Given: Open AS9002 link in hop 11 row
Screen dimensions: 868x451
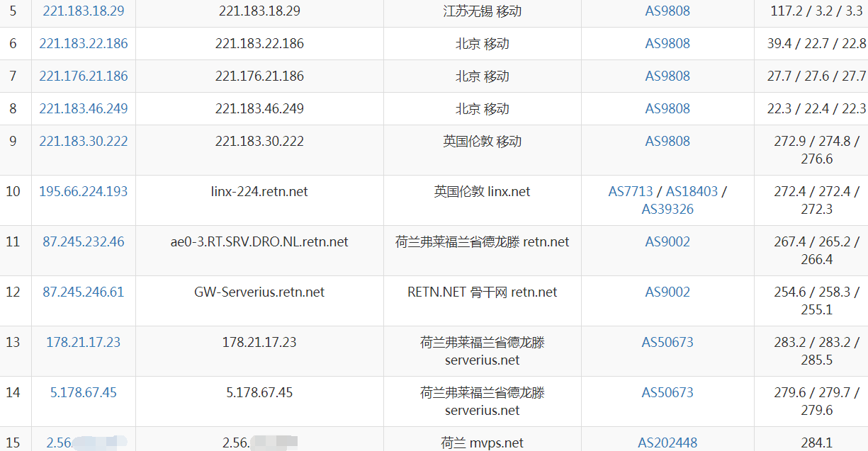Looking at the screenshot, I should click(x=667, y=242).
